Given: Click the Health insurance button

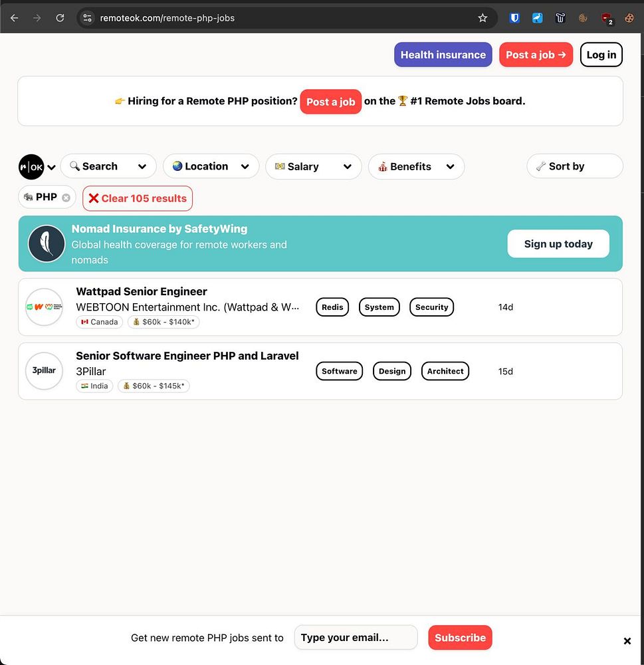Looking at the screenshot, I should pyautogui.click(x=443, y=55).
